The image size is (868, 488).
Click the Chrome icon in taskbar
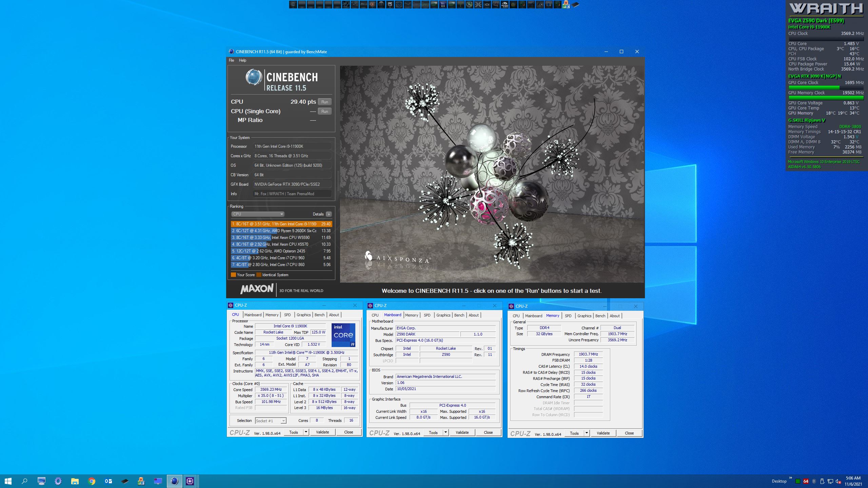point(92,481)
